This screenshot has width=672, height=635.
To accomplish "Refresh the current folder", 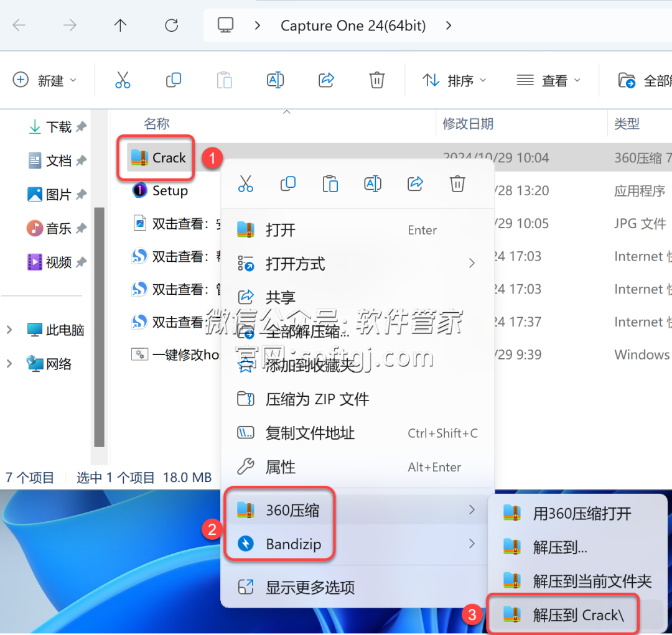I will 172,25.
